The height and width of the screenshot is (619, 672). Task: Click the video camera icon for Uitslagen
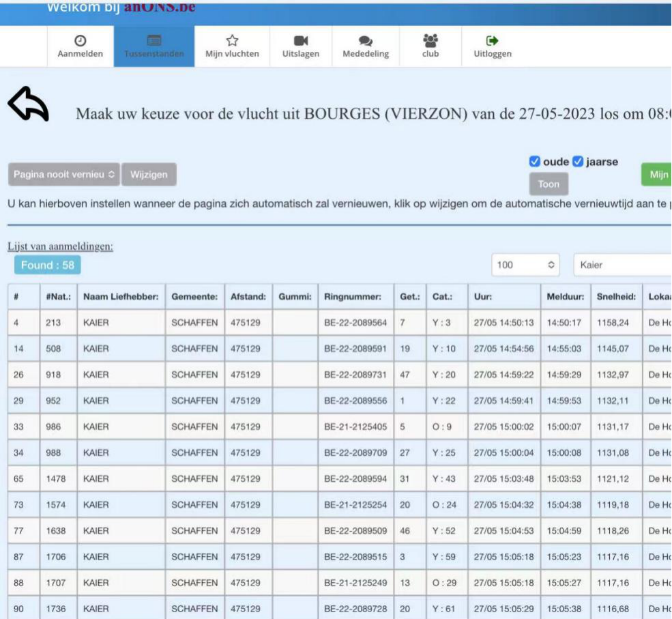(x=300, y=40)
